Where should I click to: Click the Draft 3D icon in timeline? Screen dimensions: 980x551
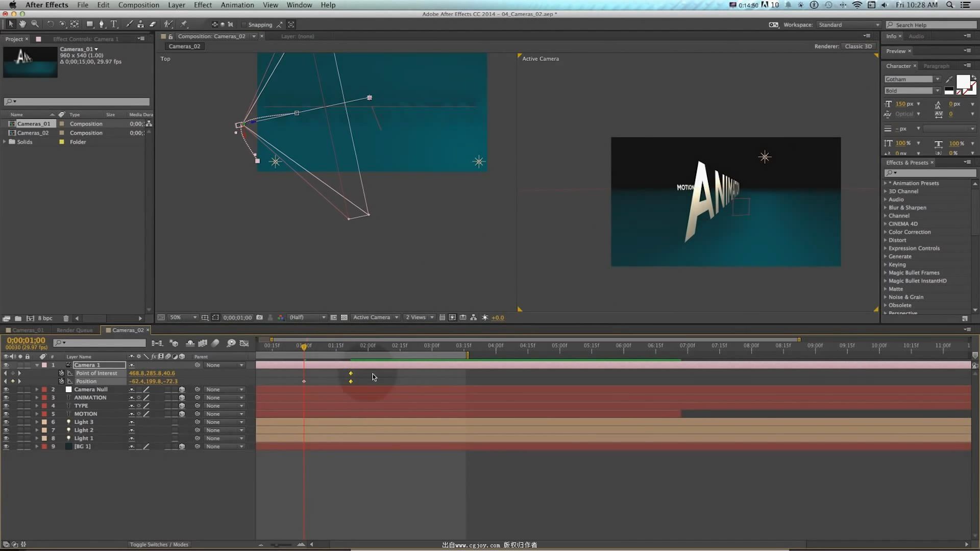click(174, 343)
